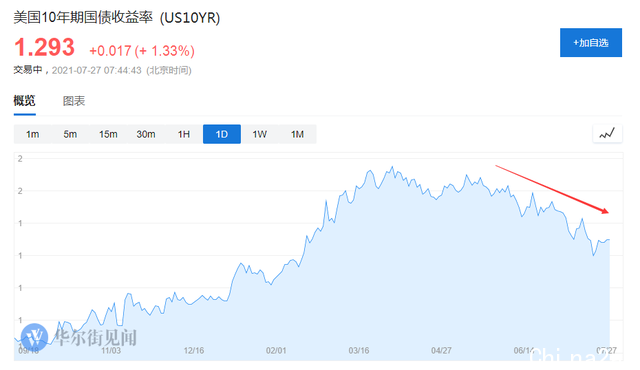640x370 pixels.
Task: Click the 美国10年期国债收益率 (US10YR) title
Action: (117, 18)
